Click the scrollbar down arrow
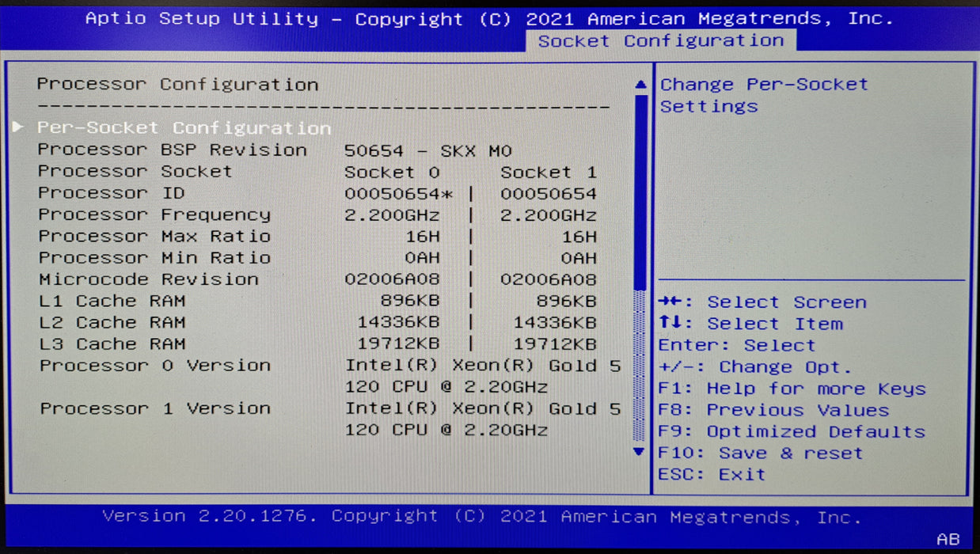980x554 pixels. pyautogui.click(x=640, y=451)
